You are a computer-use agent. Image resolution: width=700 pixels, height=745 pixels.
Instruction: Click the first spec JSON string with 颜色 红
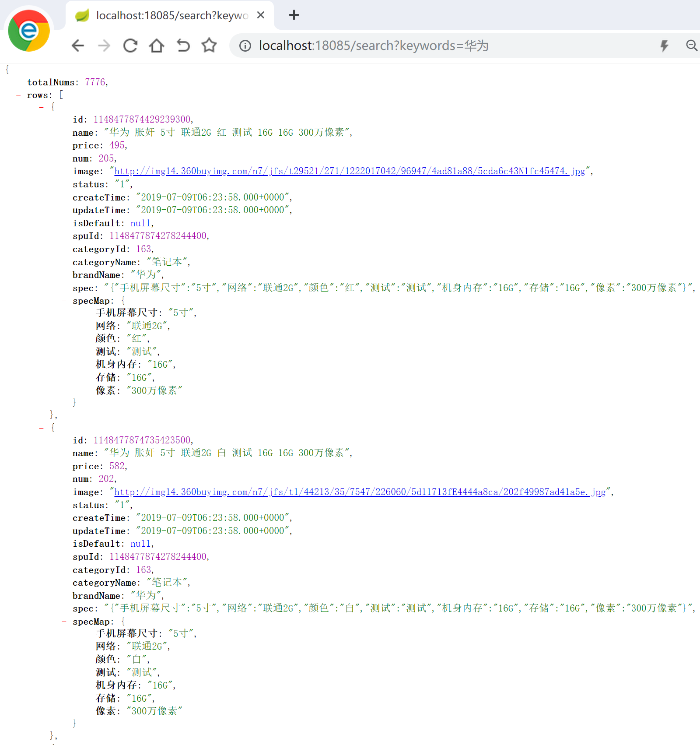[398, 288]
